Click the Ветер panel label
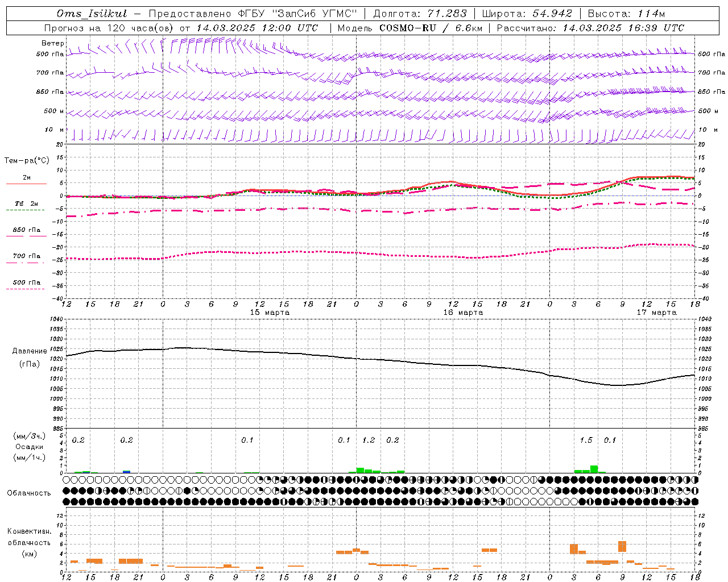This screenshot has width=728, height=582. tap(53, 43)
